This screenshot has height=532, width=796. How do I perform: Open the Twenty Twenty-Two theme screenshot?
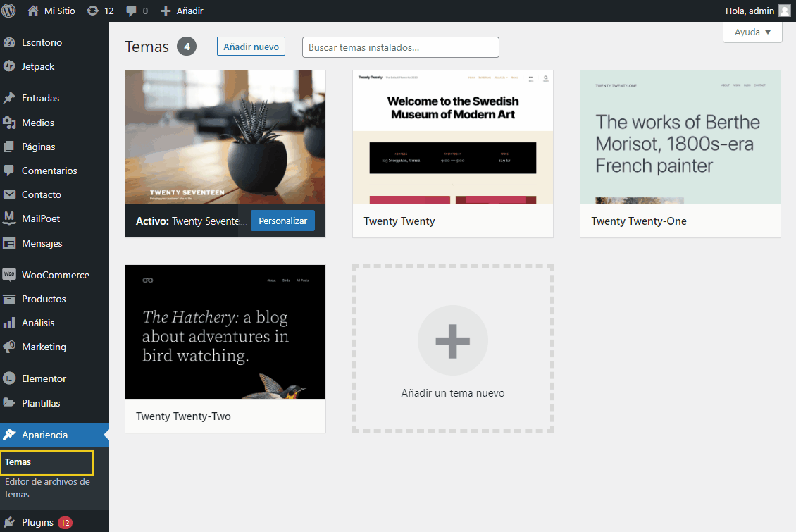[x=225, y=332]
